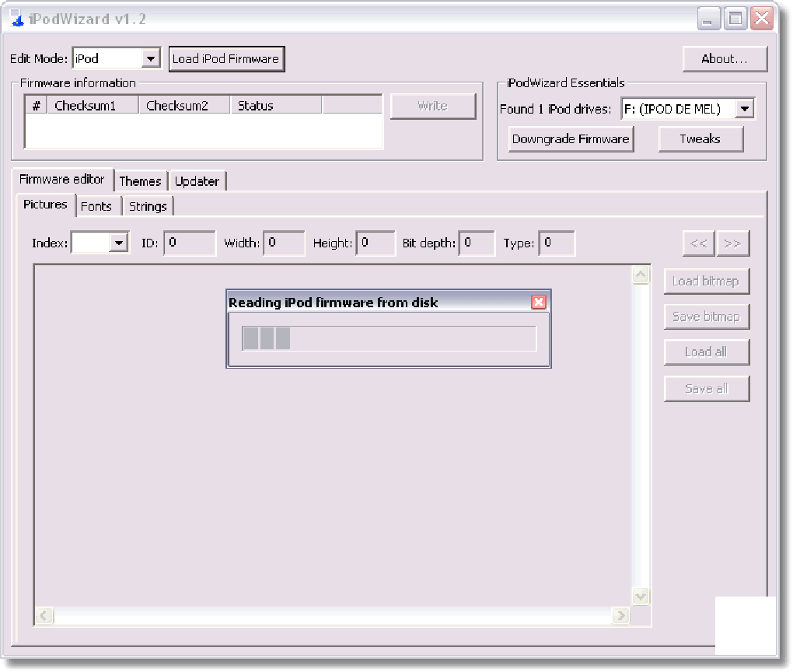Viewport: 793px width, 672px height.
Task: Close the iPodWizard window
Action: 762,19
